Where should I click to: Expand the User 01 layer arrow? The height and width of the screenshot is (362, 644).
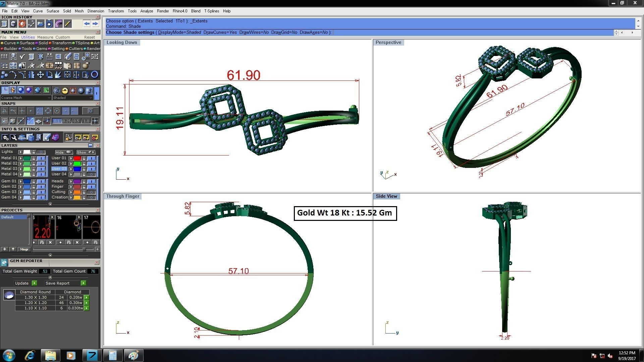pos(71,158)
